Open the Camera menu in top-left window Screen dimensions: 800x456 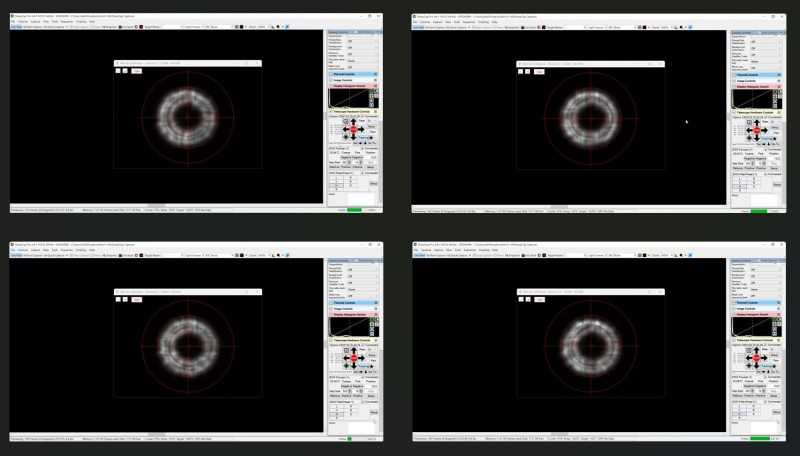(x=23, y=21)
